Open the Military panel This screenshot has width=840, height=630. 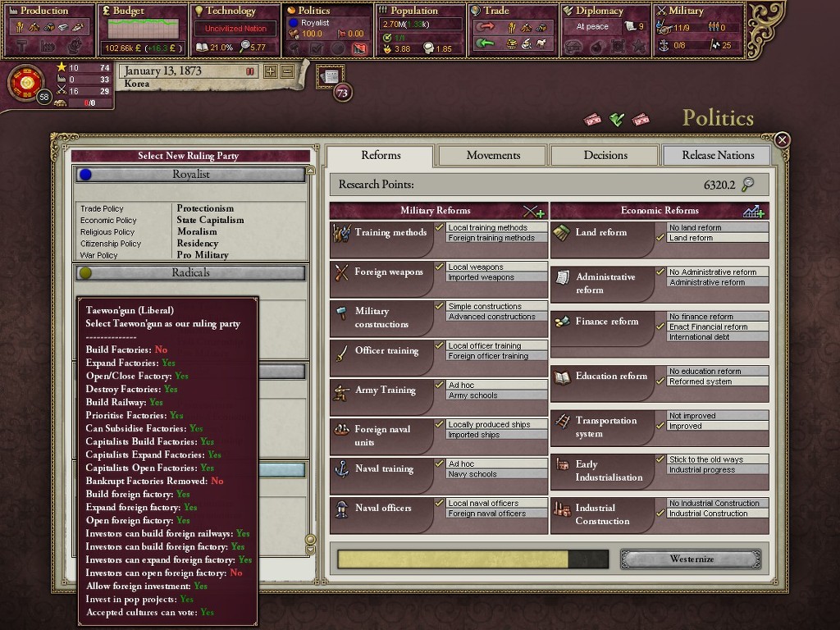[698, 30]
